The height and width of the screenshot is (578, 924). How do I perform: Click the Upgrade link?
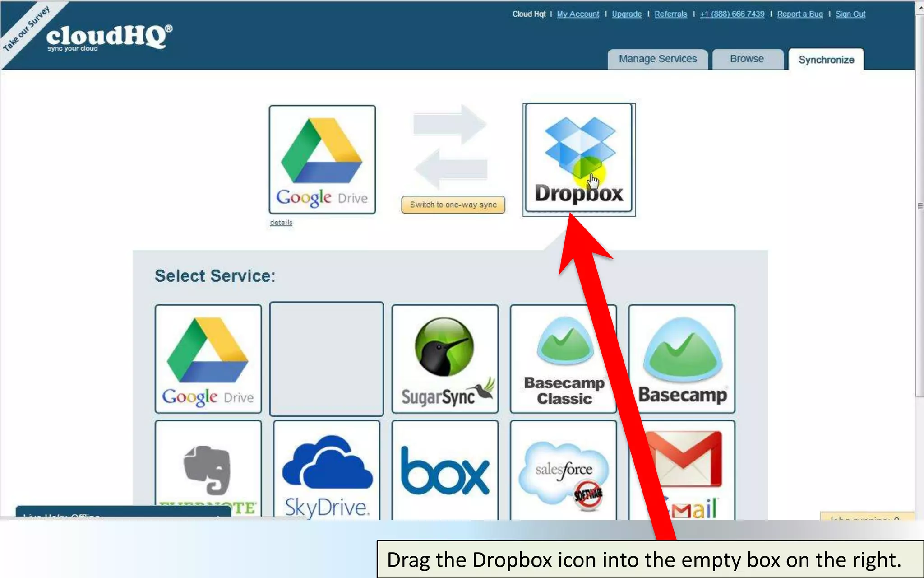[627, 14]
